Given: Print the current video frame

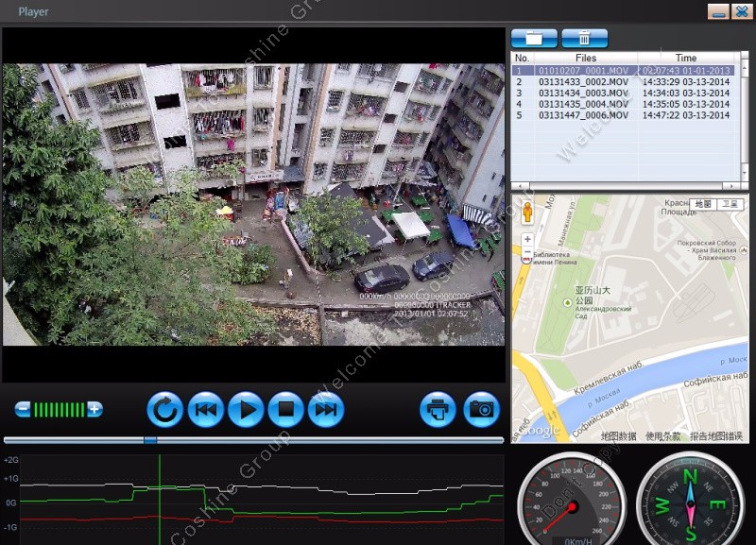Looking at the screenshot, I should [438, 410].
